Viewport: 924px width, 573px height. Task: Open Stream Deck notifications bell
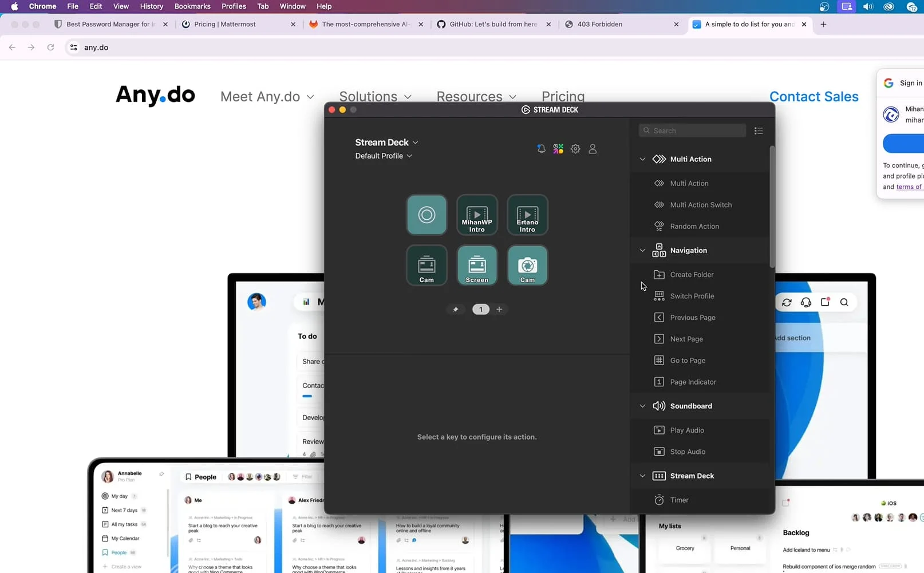pos(541,148)
